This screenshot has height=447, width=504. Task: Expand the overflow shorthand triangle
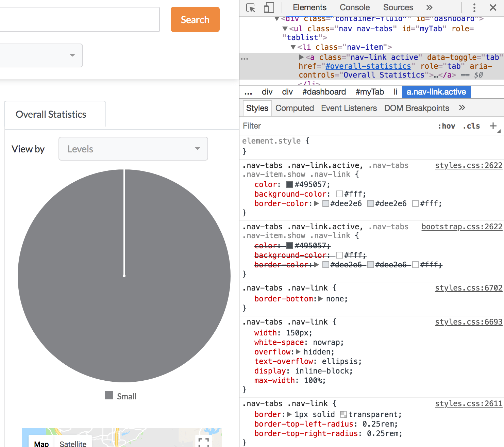pyautogui.click(x=298, y=352)
